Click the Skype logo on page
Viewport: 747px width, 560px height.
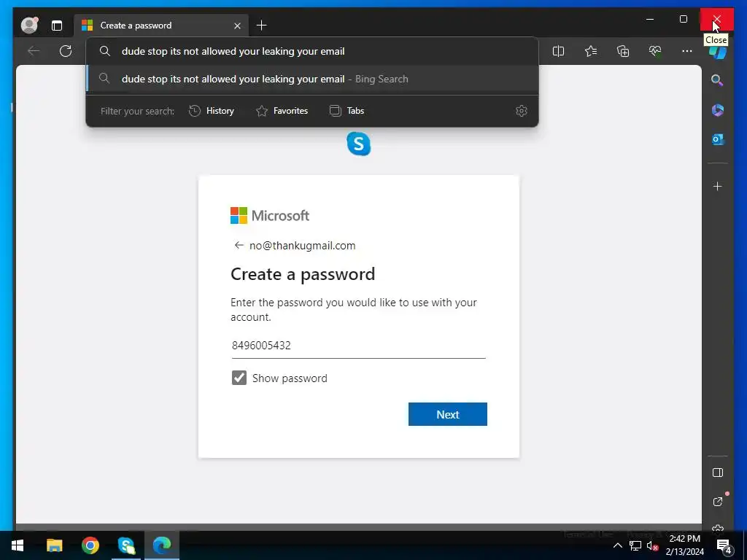(x=359, y=144)
